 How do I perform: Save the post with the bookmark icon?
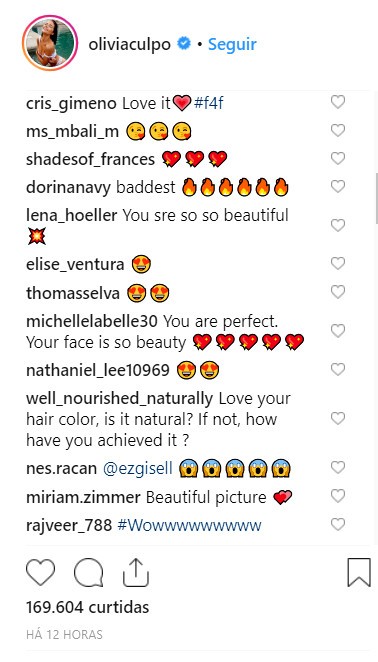tap(359, 572)
